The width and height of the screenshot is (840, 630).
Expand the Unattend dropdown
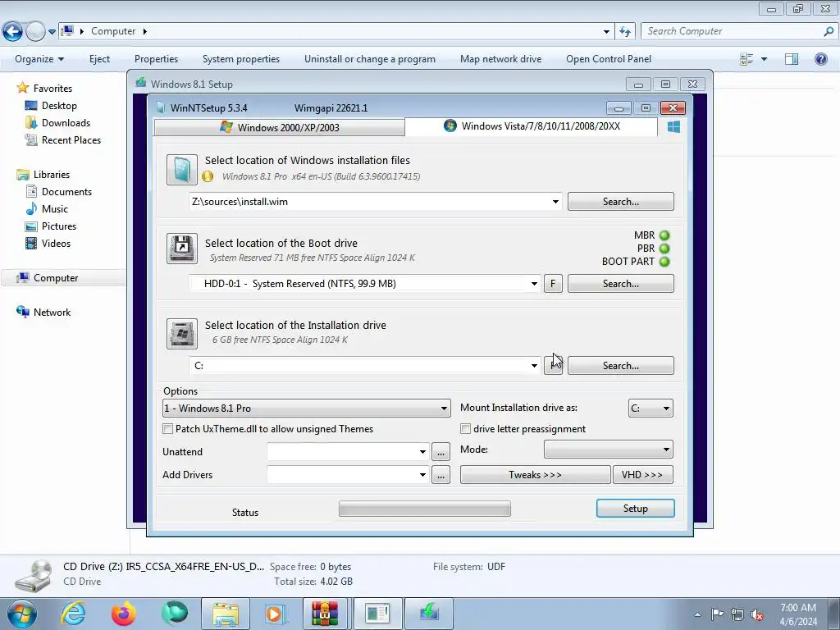(422, 452)
